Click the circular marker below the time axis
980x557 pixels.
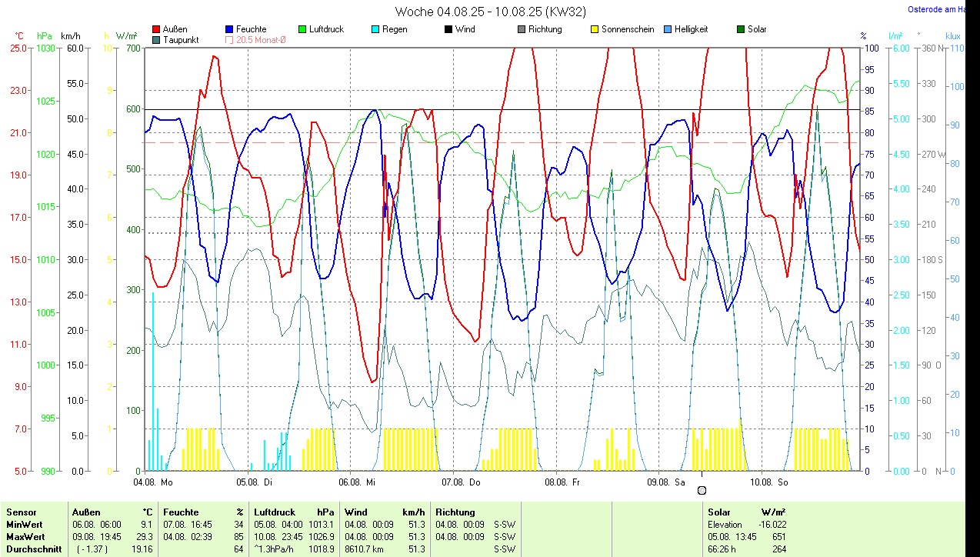(x=702, y=491)
